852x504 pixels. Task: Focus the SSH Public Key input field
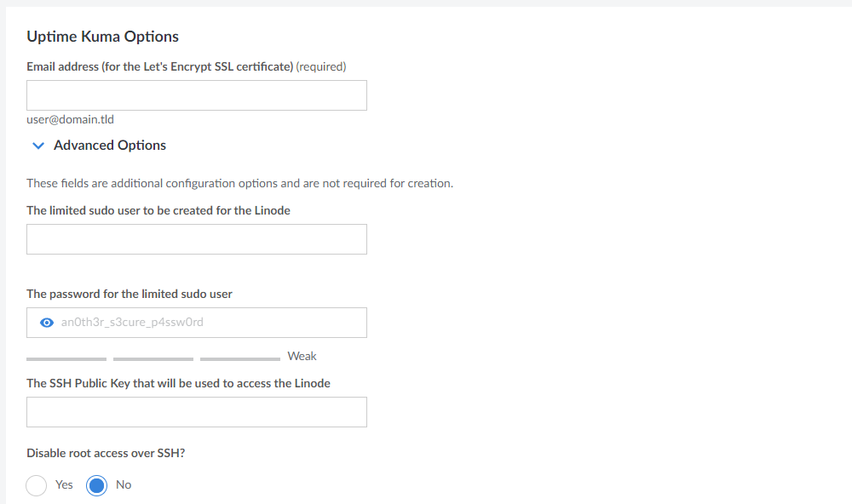tap(197, 412)
